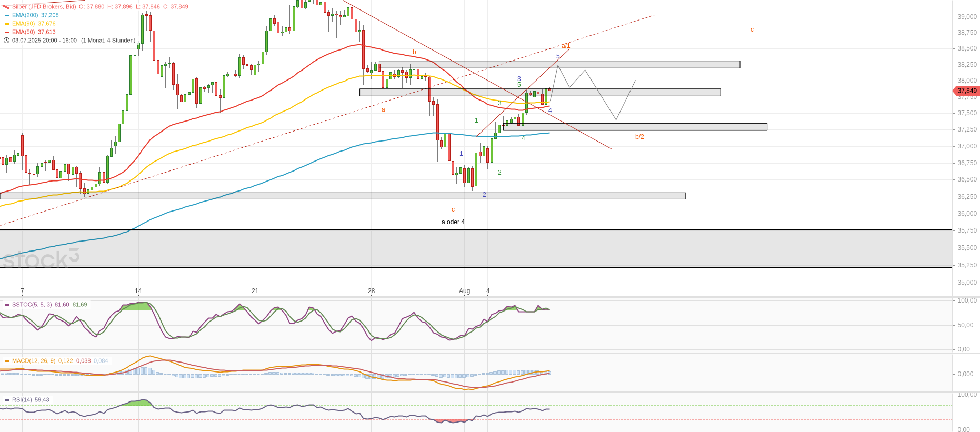Open the Silber (JFD Brokers, Bid) instrument label
This screenshot has width=980, height=432.
(44, 7)
